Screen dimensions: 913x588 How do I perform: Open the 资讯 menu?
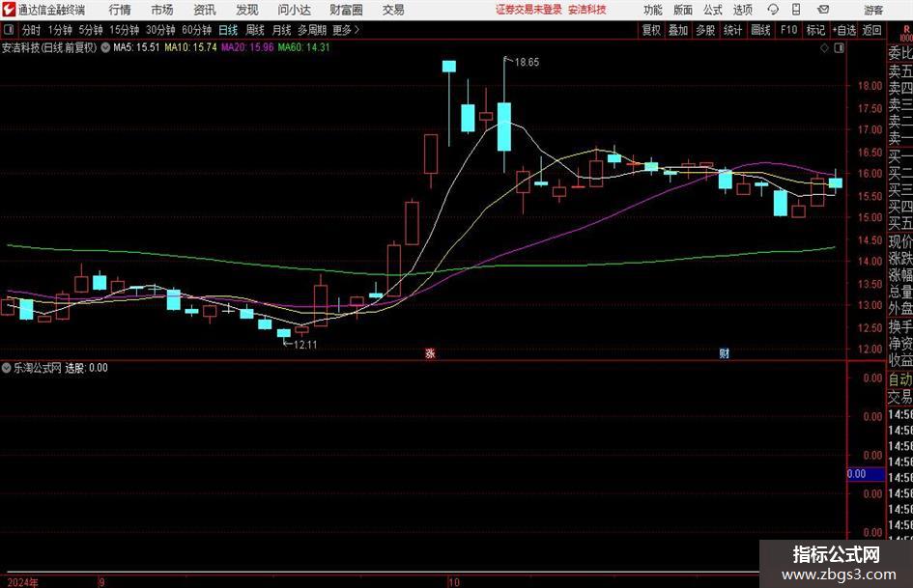point(205,10)
